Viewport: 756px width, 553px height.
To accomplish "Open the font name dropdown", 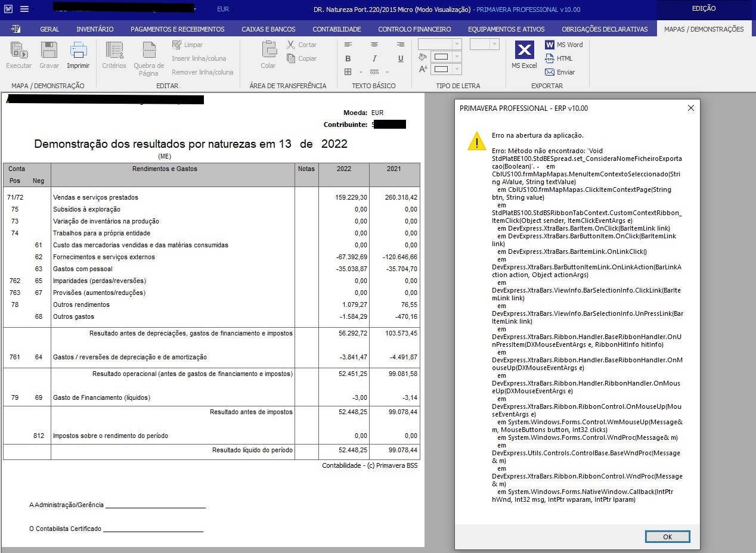I will point(457,44).
